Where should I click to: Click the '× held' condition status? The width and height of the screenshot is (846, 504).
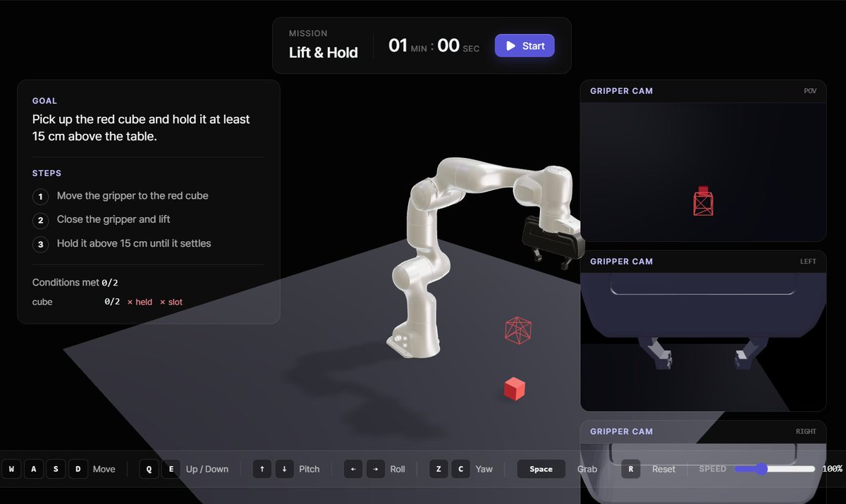pos(140,302)
